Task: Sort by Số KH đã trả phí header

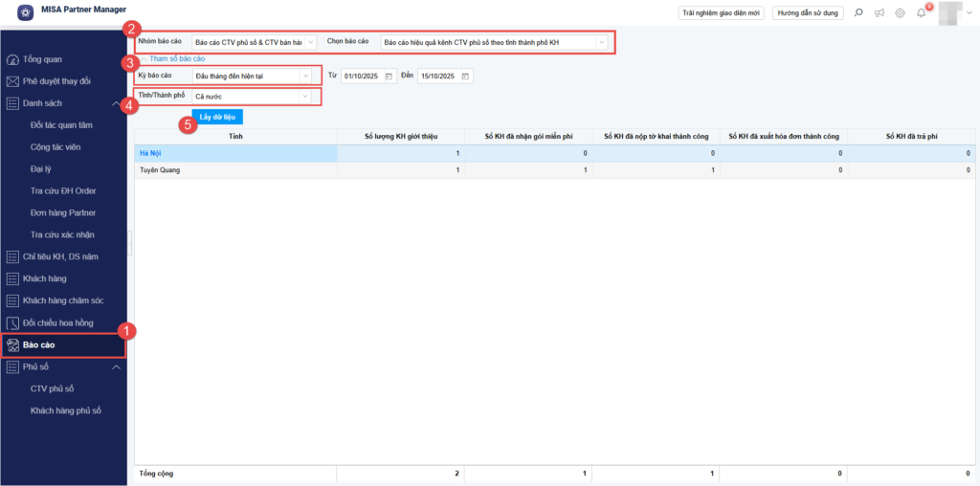Action: pos(910,136)
